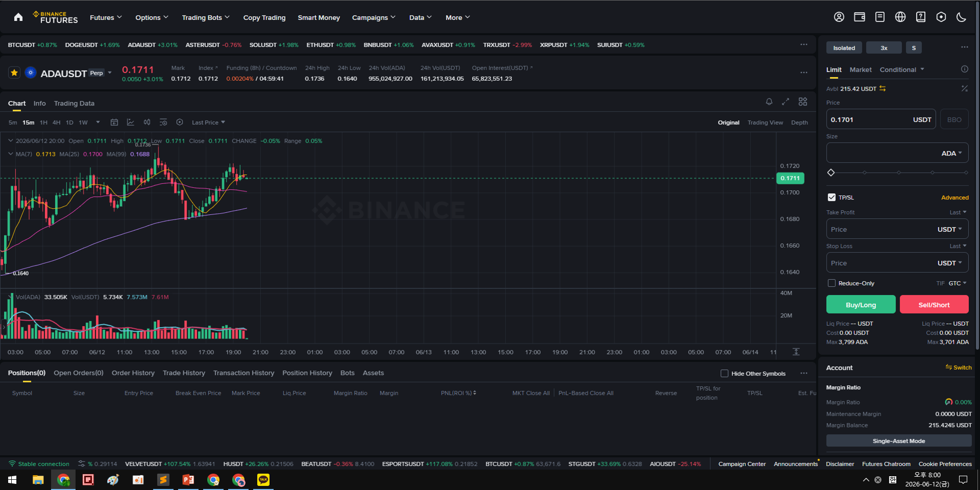
Task: Expand the Trading Bots menu
Action: pos(206,17)
